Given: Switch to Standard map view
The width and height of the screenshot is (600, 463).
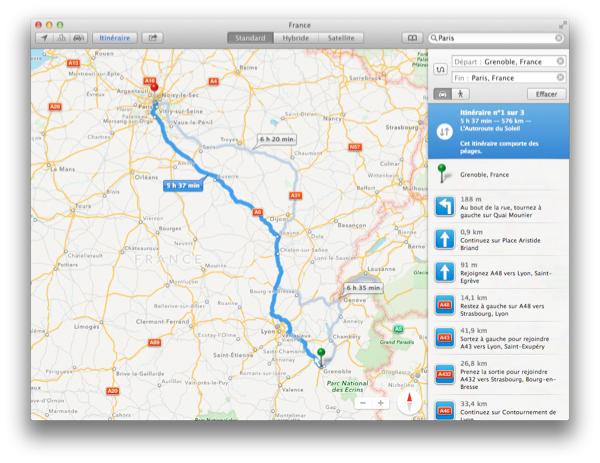Looking at the screenshot, I should 250,38.
